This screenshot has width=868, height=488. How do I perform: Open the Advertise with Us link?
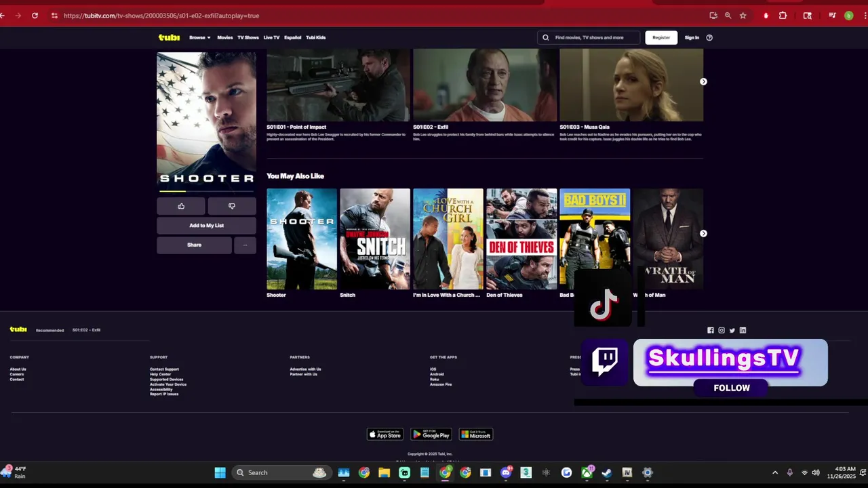tap(305, 369)
